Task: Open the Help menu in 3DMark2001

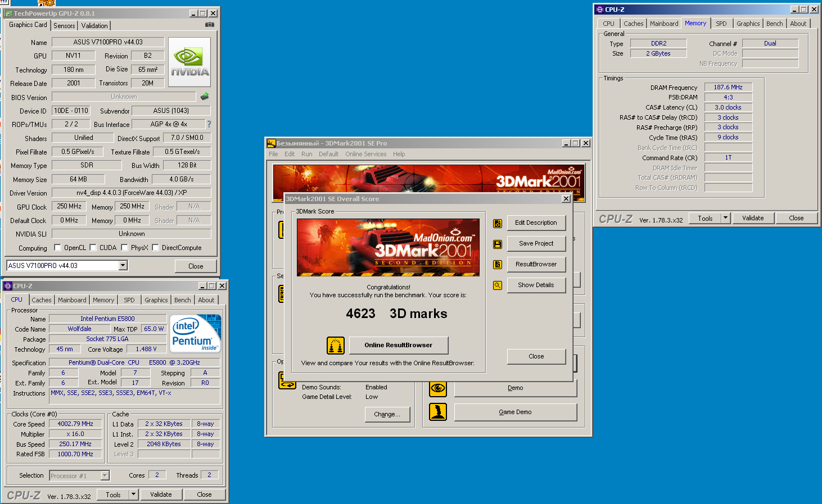Action: click(399, 154)
